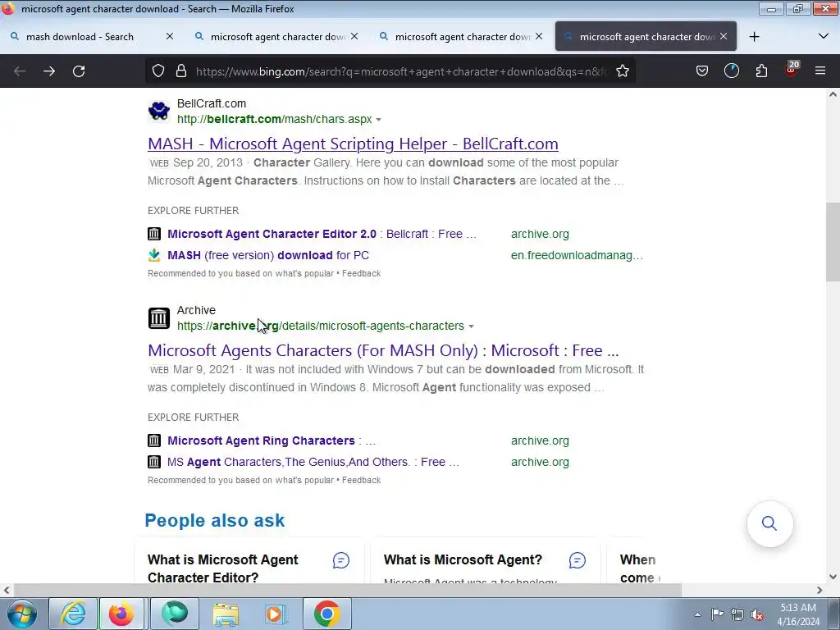
Task: Launch Internet Explorer from the taskbar
Action: 73,614
